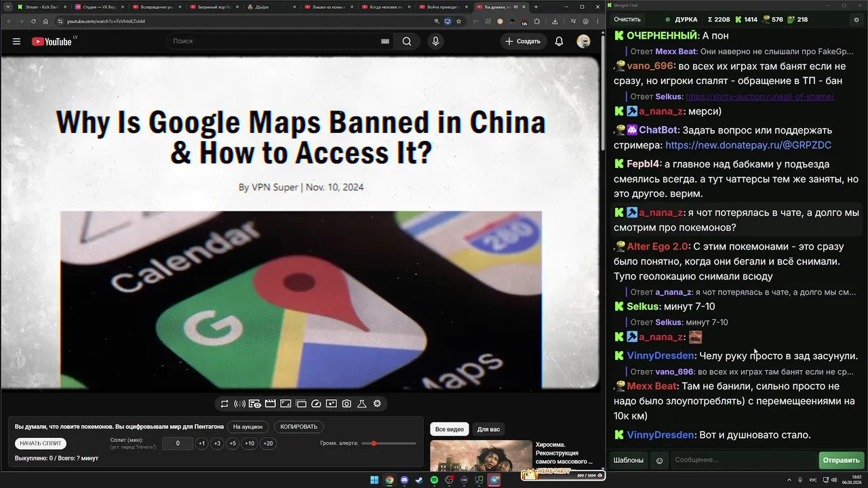Bookmark this page with the star icon
Image resolution: width=868 pixels, height=488 pixels.
pos(459,21)
